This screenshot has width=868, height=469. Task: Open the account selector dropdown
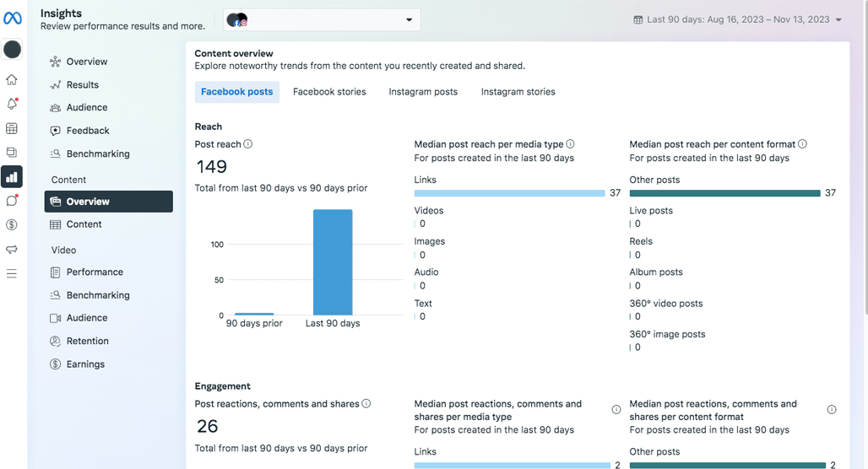point(322,20)
